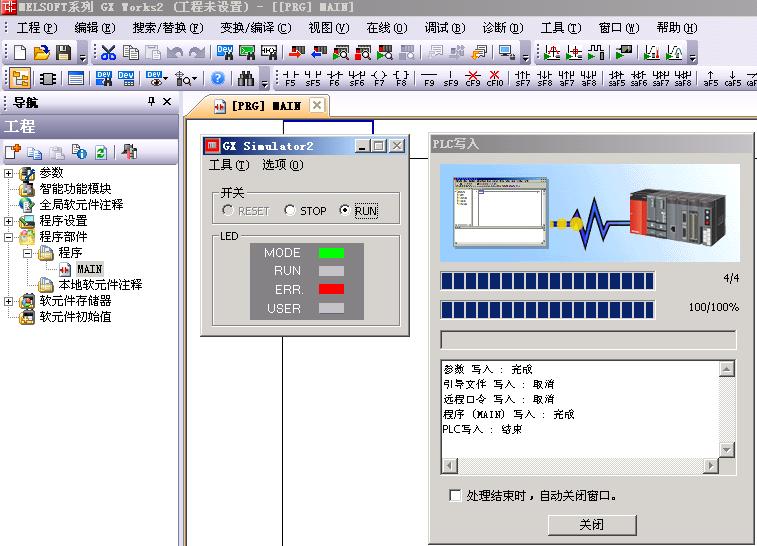This screenshot has width=757, height=546.
Task: Insert normally open contact with F5 icon
Action: tap(290, 78)
